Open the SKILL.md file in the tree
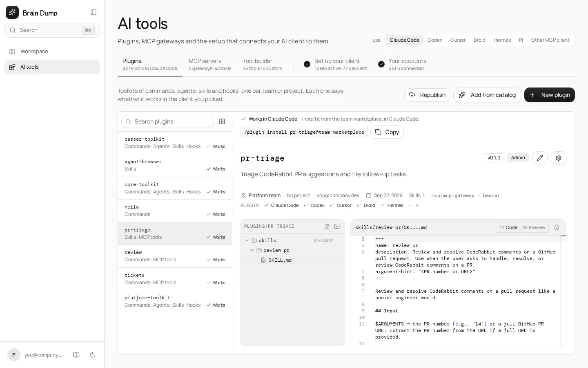Image resolution: width=588 pixels, height=368 pixels. coord(293,260)
